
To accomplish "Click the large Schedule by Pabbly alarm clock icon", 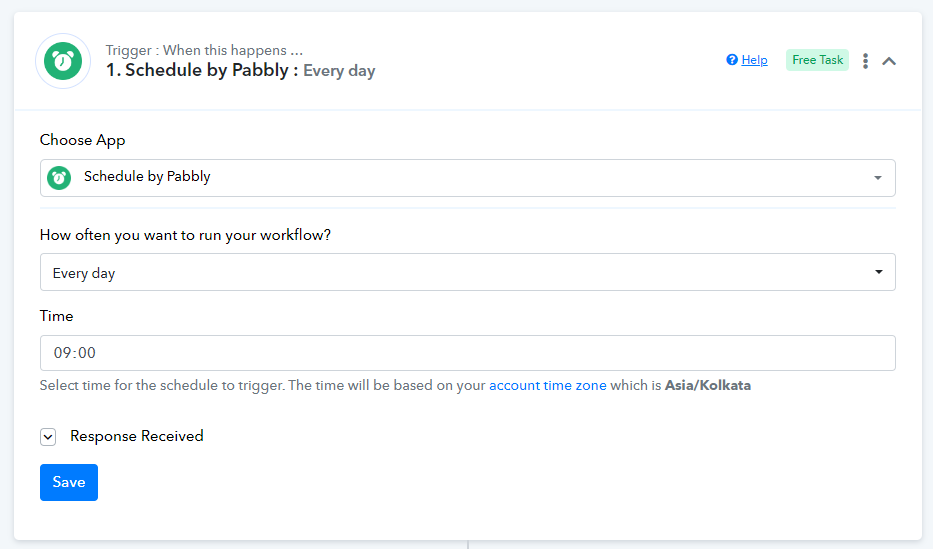I will tap(63, 61).
